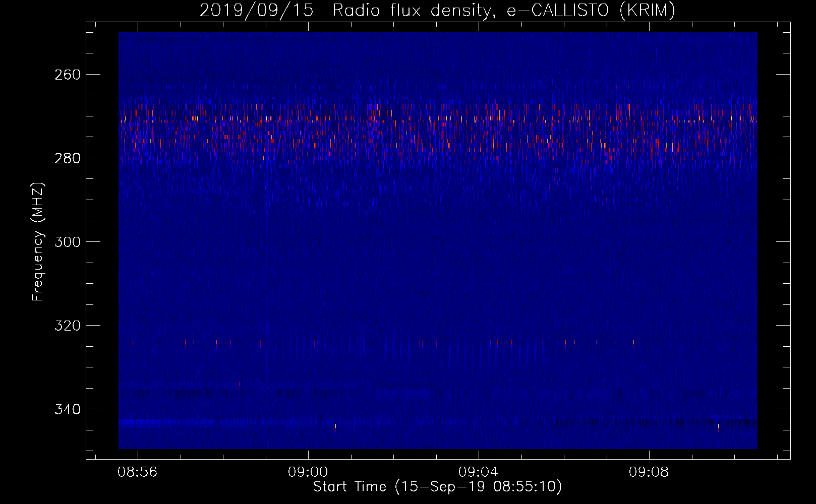Click the 09:00 time tick label
Image resolution: width=816 pixels, height=504 pixels.
(x=308, y=472)
